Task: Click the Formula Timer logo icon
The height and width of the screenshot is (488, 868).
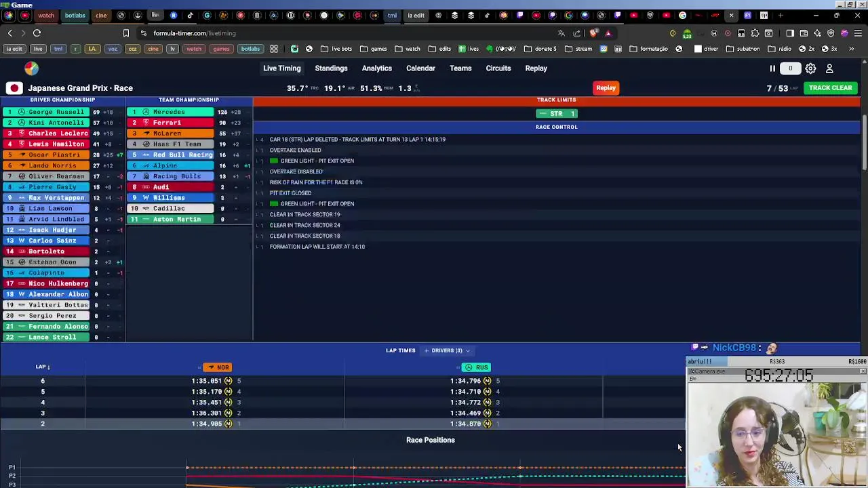Action: (31, 68)
